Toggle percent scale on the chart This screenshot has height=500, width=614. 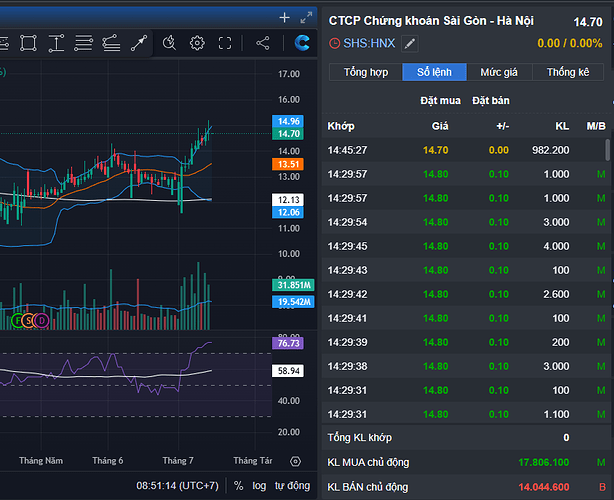pos(239,486)
